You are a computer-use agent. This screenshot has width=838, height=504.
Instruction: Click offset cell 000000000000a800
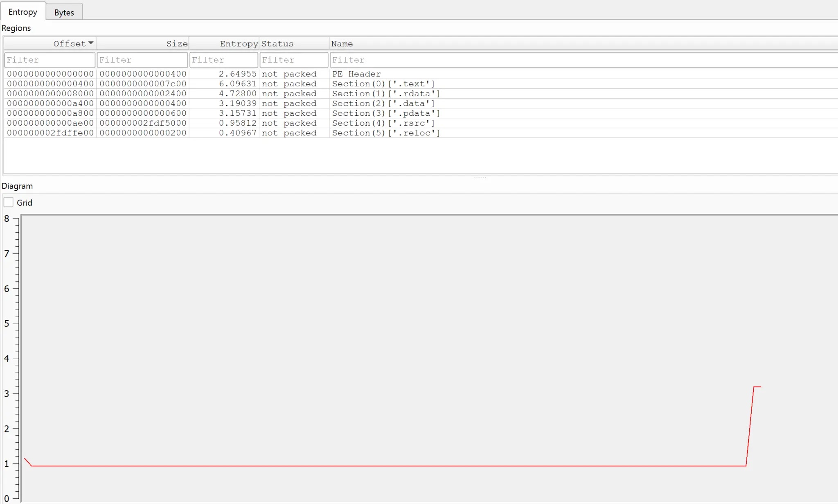(x=50, y=113)
